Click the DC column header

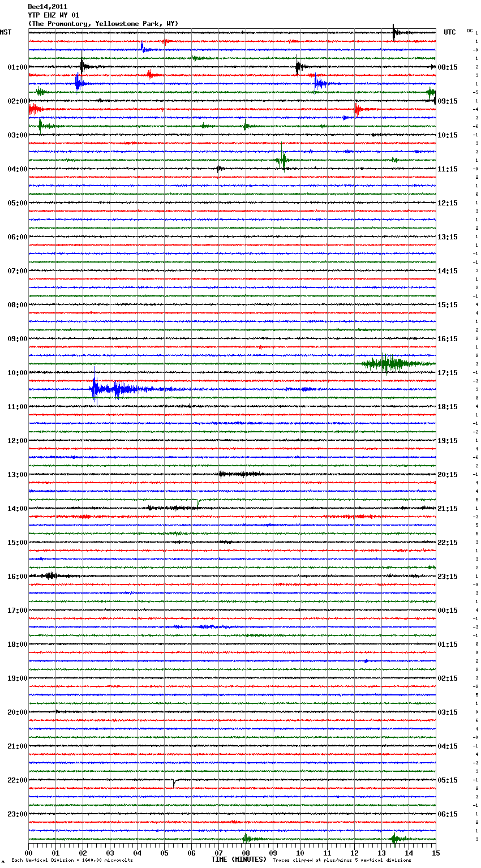470,31
